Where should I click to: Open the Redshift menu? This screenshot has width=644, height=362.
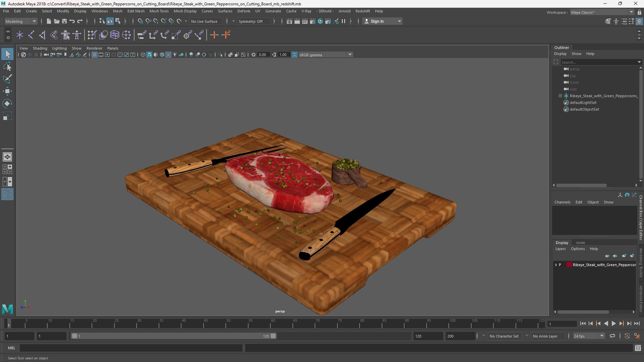363,11
